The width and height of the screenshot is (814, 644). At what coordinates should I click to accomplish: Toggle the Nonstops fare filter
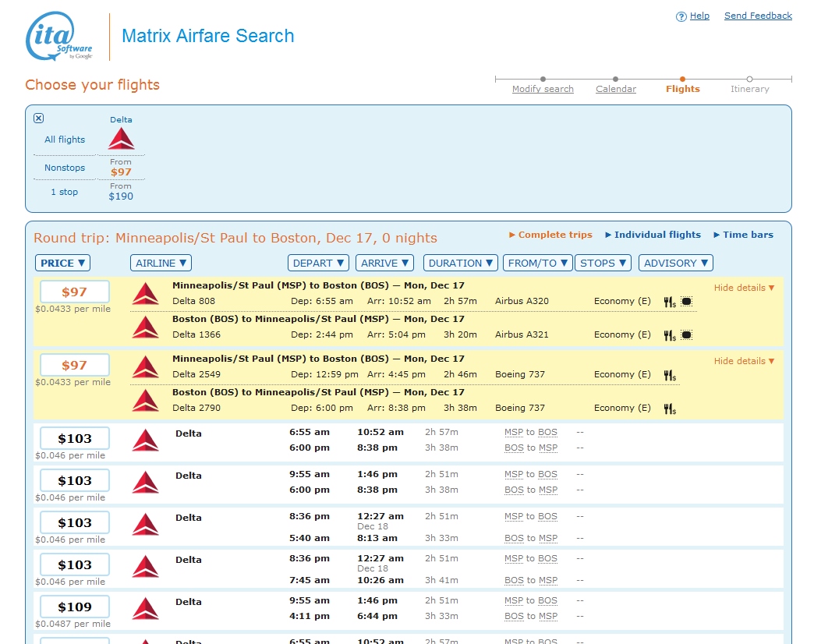(63, 168)
